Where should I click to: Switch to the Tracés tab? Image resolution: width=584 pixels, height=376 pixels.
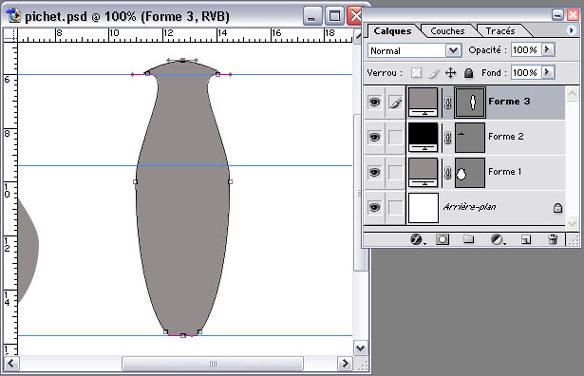pos(500,31)
